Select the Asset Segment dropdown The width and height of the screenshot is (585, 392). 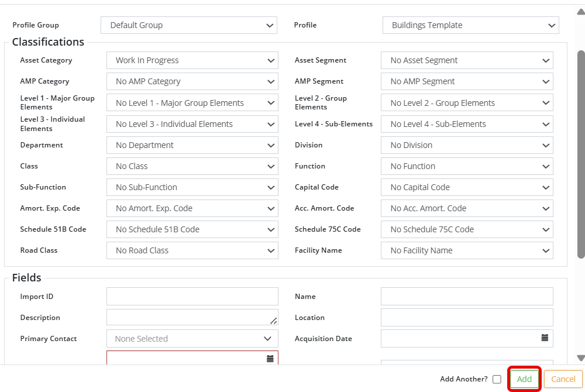pyautogui.click(x=466, y=60)
